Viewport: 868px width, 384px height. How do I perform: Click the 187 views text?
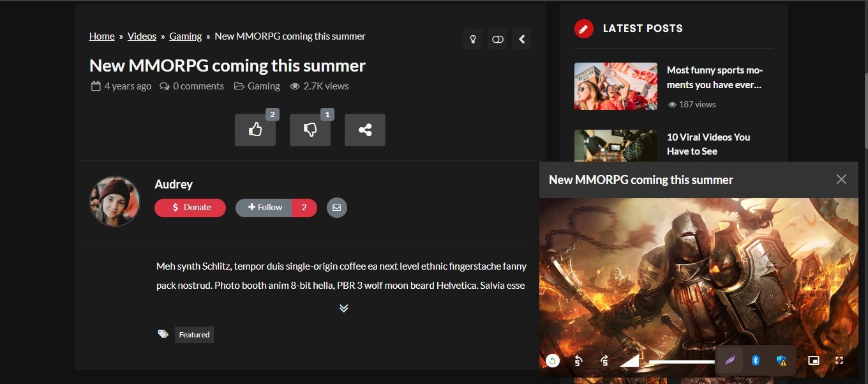pos(698,104)
